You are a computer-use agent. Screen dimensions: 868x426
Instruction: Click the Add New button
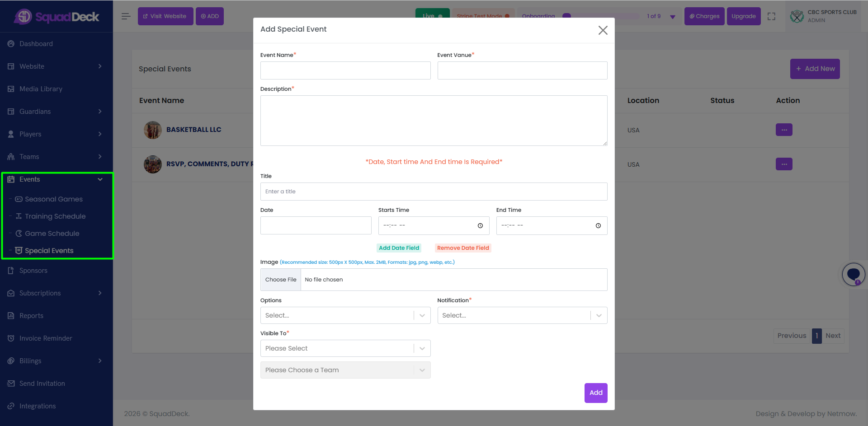(815, 69)
